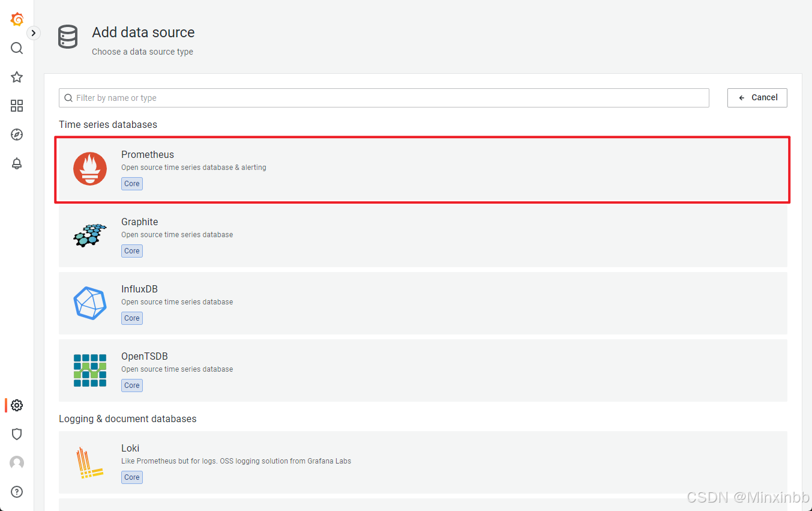The height and width of the screenshot is (511, 812).
Task: Click the Loki logo icon
Action: click(x=90, y=462)
